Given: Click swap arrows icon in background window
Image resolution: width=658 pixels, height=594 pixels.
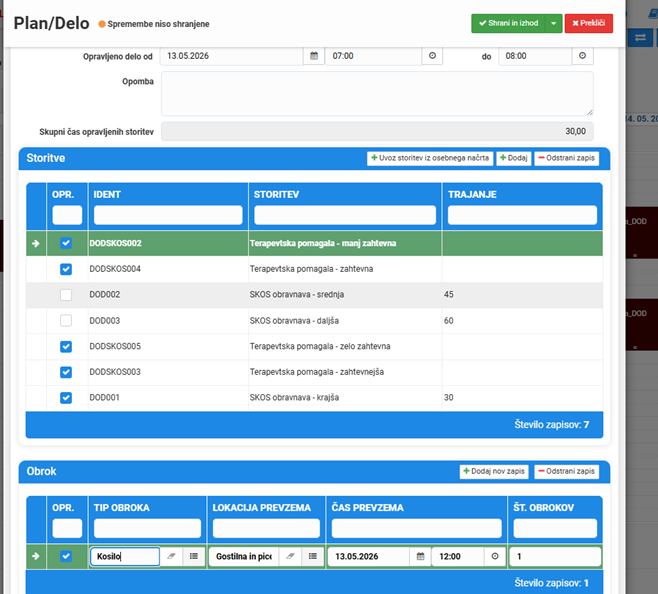Looking at the screenshot, I should tap(640, 38).
